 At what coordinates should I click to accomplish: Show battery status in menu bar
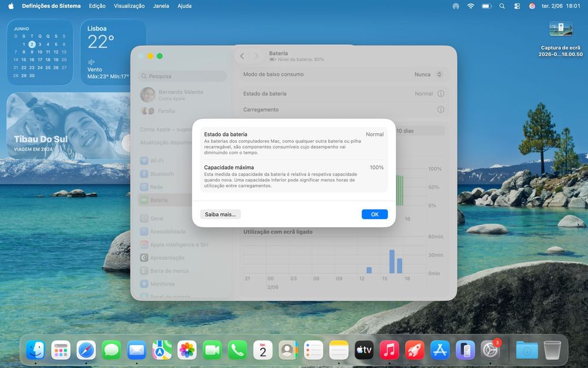[487, 6]
